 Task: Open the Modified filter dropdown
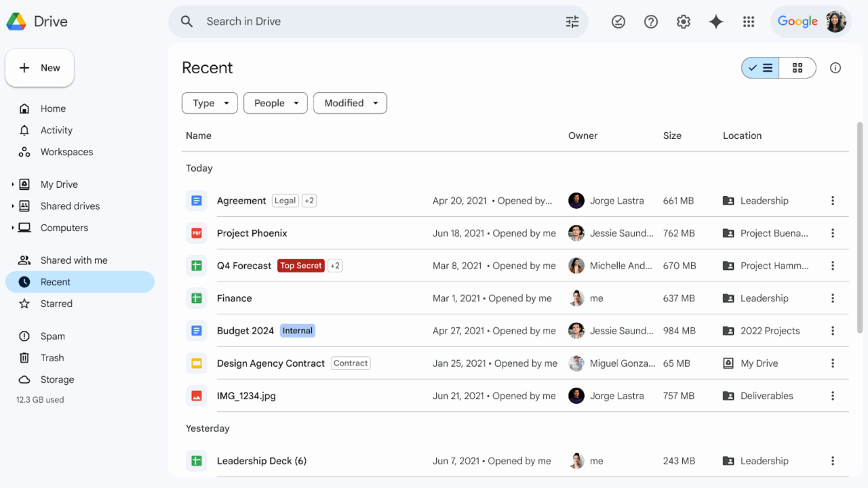click(350, 102)
